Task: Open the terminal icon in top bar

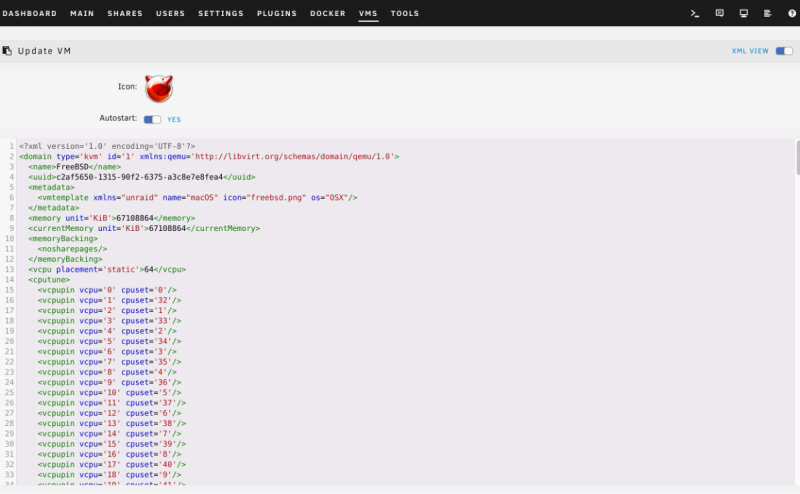Action: [694, 13]
